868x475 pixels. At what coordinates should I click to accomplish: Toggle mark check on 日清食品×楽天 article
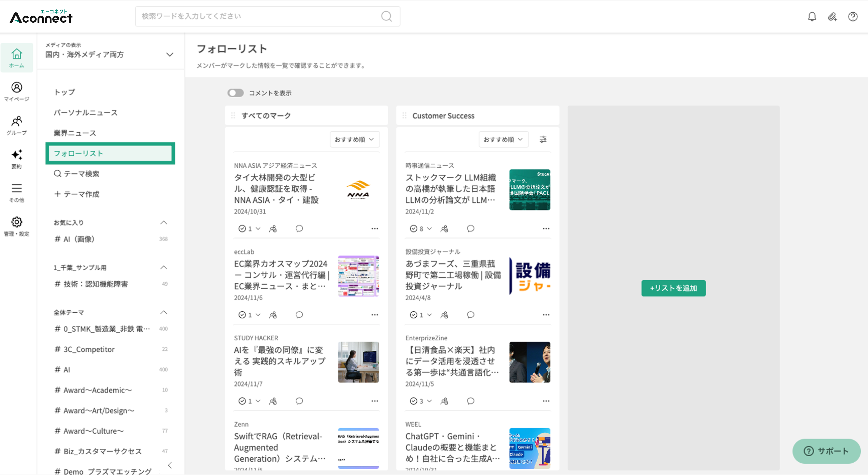tap(413, 401)
